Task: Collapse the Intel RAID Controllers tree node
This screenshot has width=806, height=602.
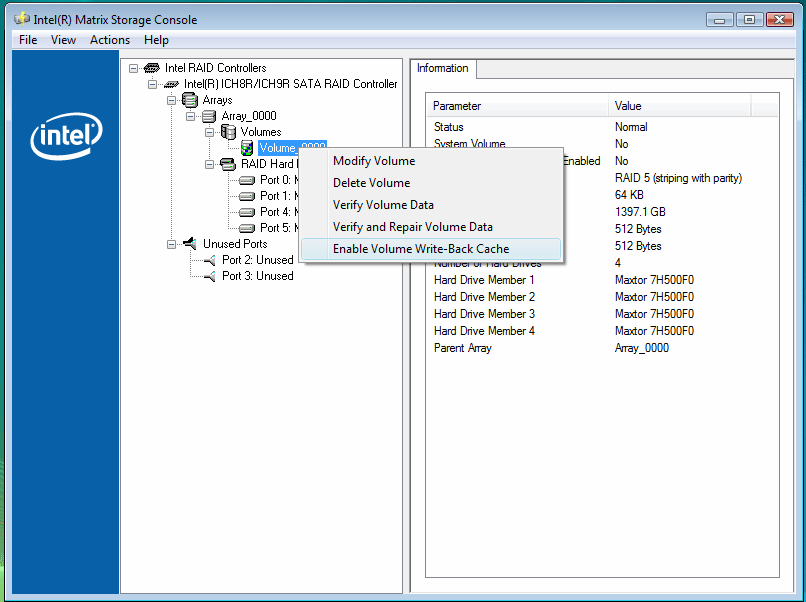Action: 134,68
